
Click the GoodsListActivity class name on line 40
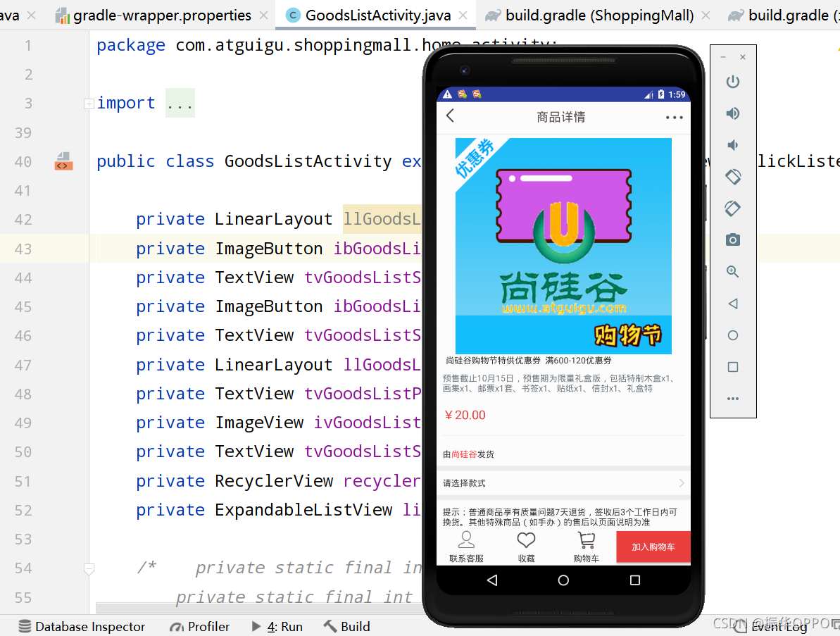pyautogui.click(x=308, y=161)
